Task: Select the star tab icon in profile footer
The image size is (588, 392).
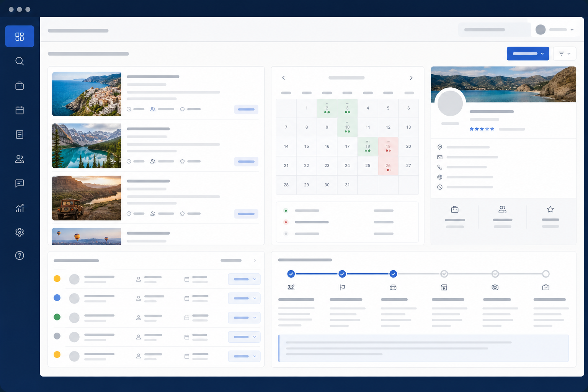Action: [x=550, y=209]
